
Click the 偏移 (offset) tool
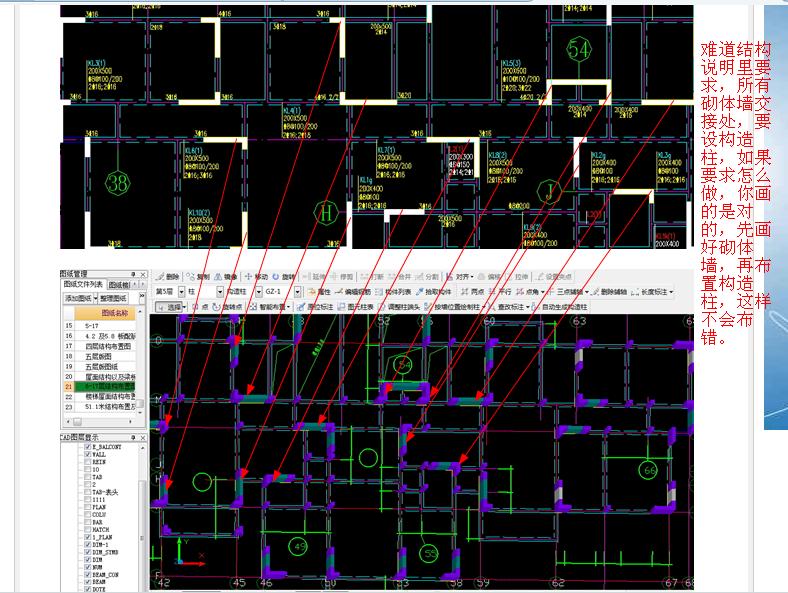490,276
